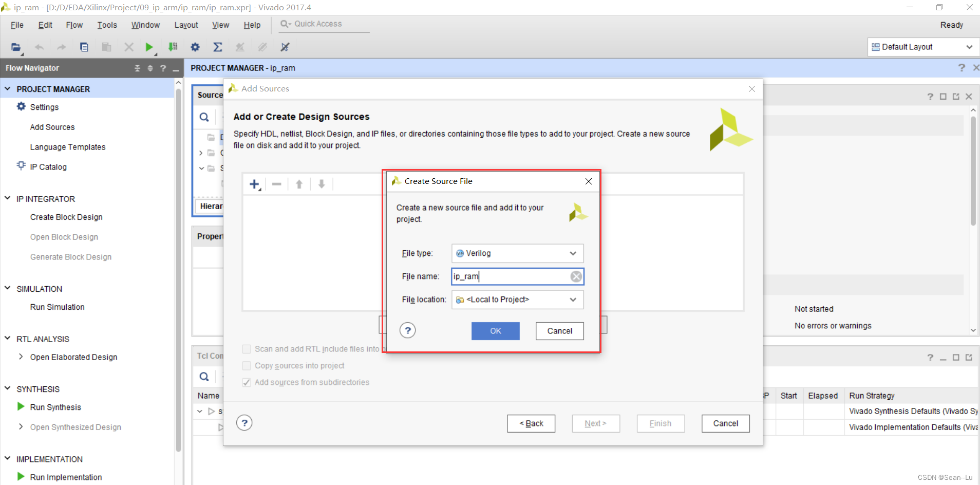
Task: Click the move down arrow icon
Action: coord(322,184)
